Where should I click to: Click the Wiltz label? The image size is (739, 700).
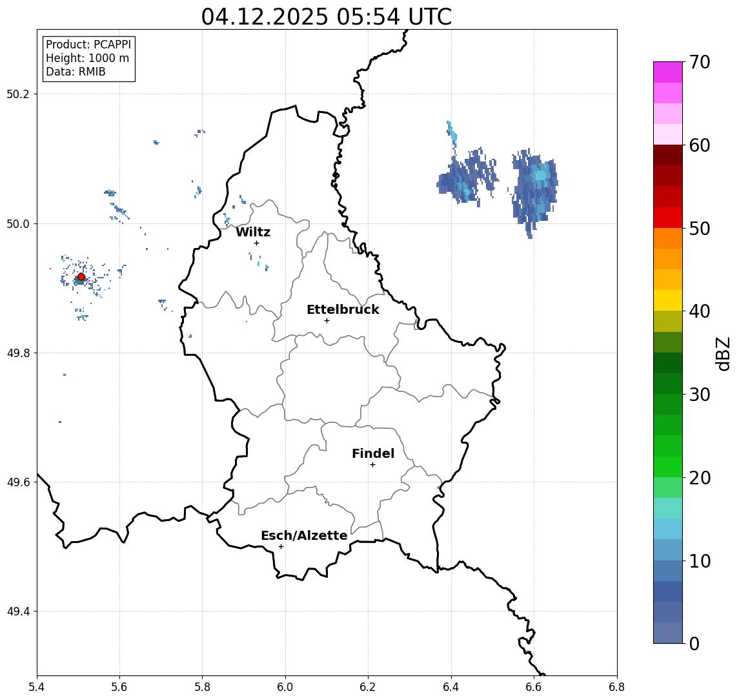tap(253, 232)
